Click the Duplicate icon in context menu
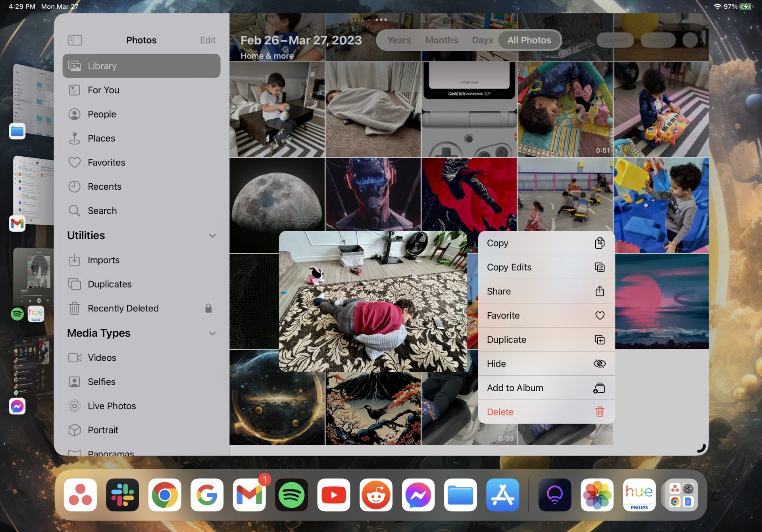The width and height of the screenshot is (762, 532). click(599, 339)
